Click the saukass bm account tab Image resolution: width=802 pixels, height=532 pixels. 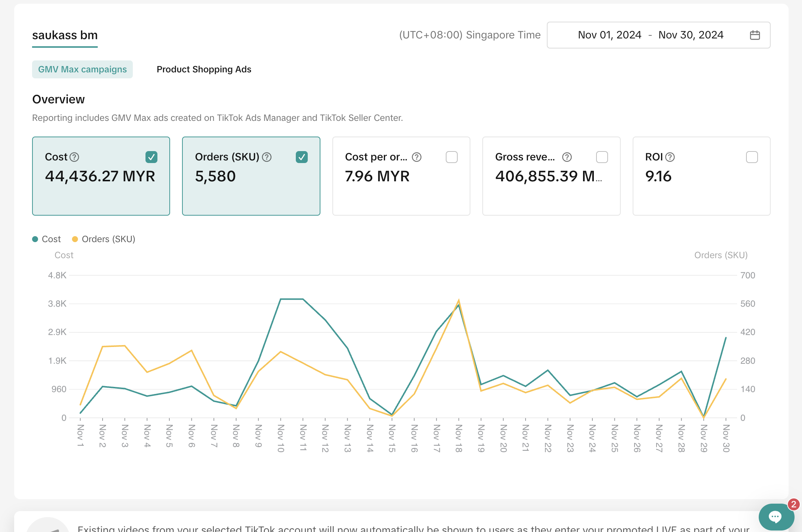click(x=65, y=35)
